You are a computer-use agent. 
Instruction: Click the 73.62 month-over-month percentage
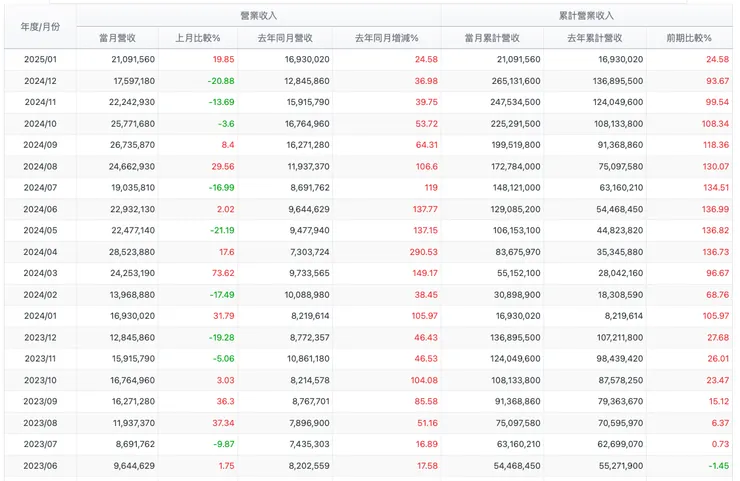point(223,273)
